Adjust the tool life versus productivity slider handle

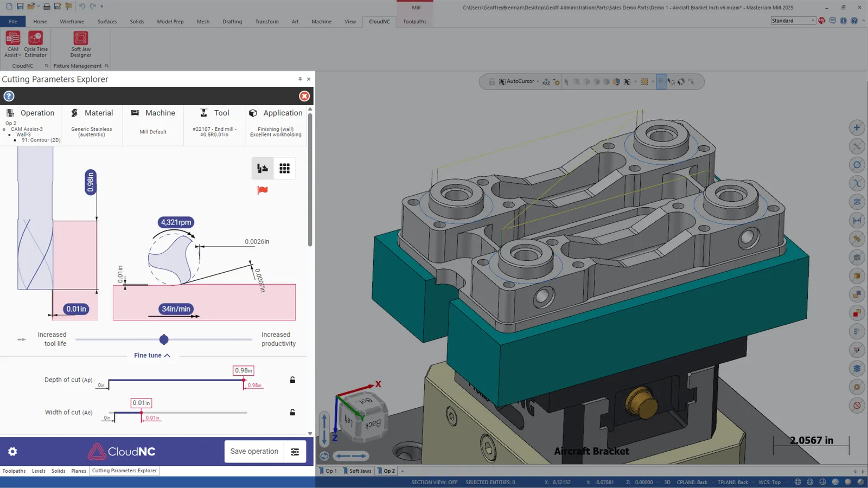(x=164, y=339)
